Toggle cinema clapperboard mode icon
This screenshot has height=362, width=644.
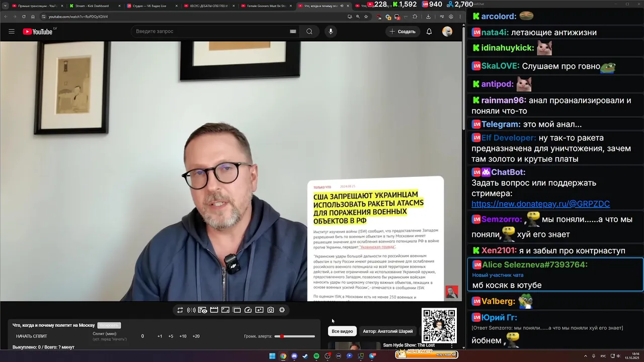214,310
